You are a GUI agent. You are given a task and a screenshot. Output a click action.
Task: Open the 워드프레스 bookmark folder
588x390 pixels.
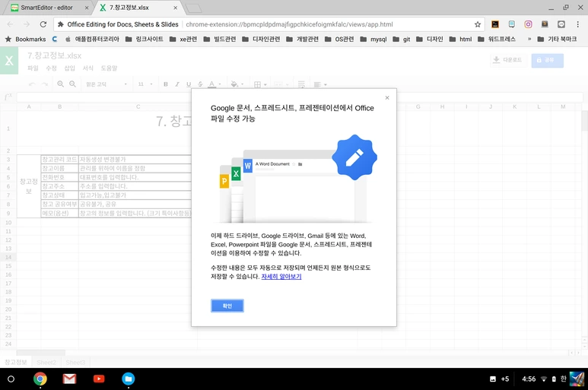(497, 39)
